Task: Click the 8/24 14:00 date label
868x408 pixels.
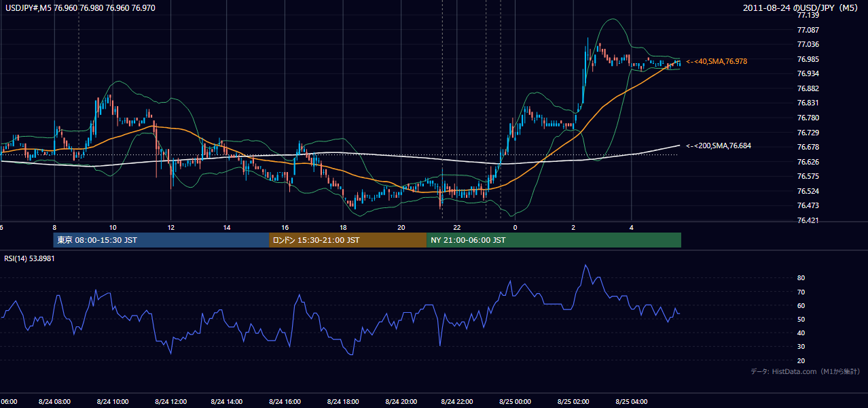Action: pyautogui.click(x=227, y=401)
